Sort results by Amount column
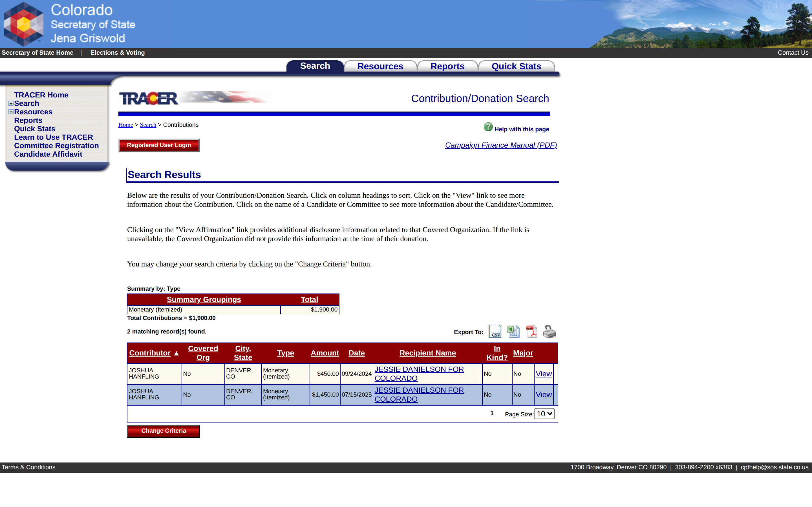 pos(325,353)
